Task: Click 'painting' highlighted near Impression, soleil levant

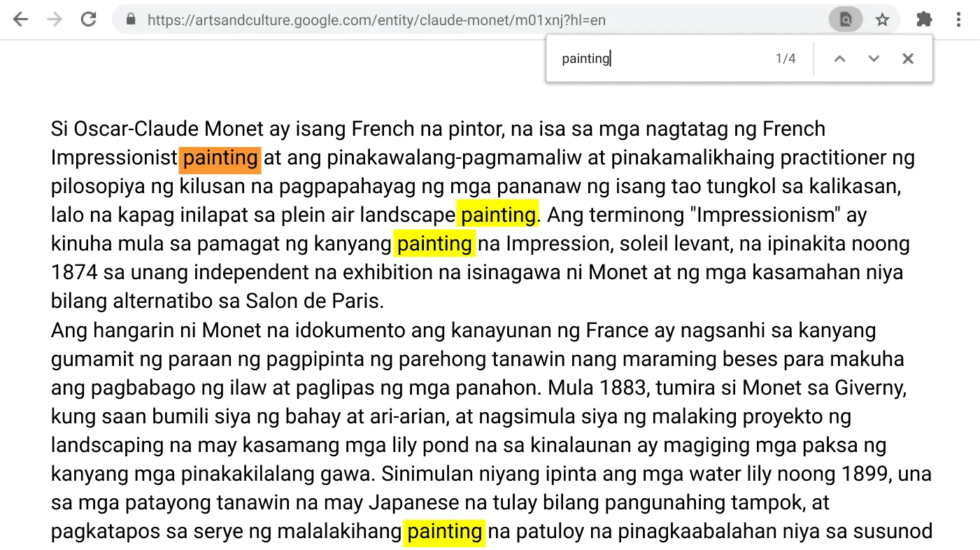Action: pos(434,244)
